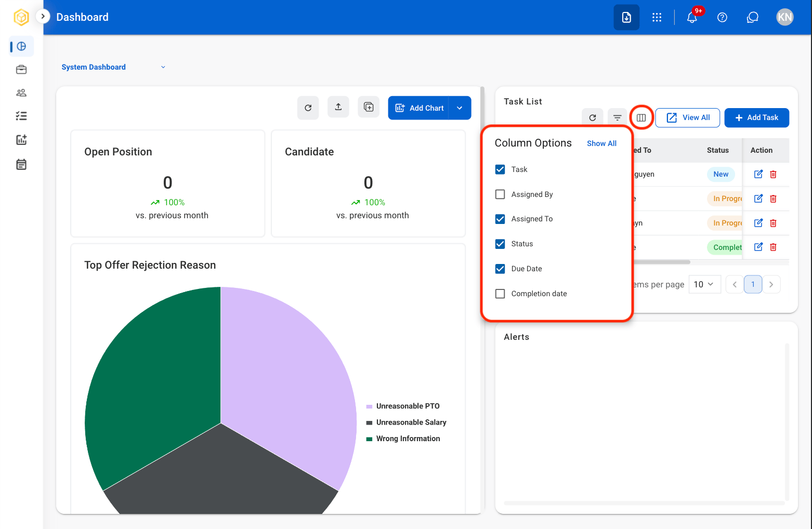This screenshot has height=529, width=812.
Task: Uncheck the Status column checkbox
Action: (500, 244)
